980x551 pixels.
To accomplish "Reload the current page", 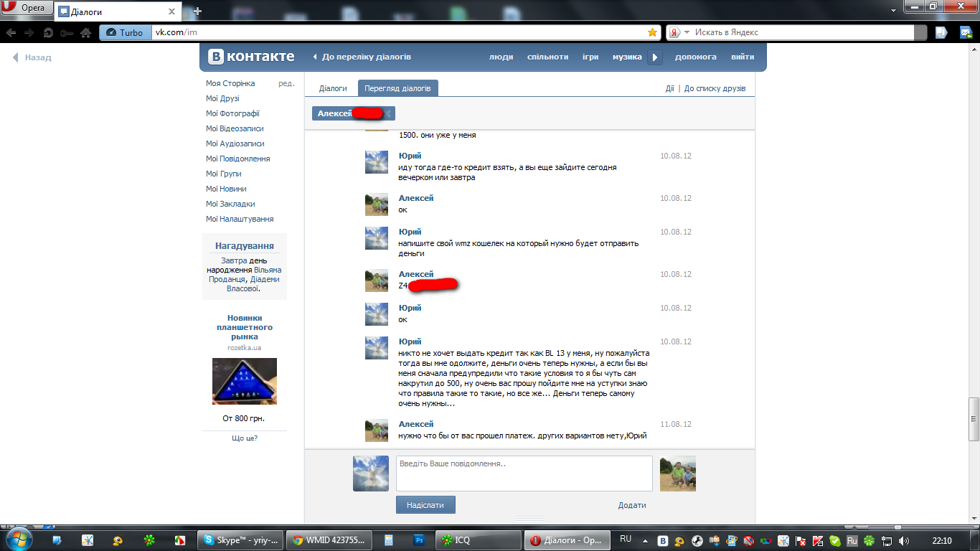I will tap(48, 32).
